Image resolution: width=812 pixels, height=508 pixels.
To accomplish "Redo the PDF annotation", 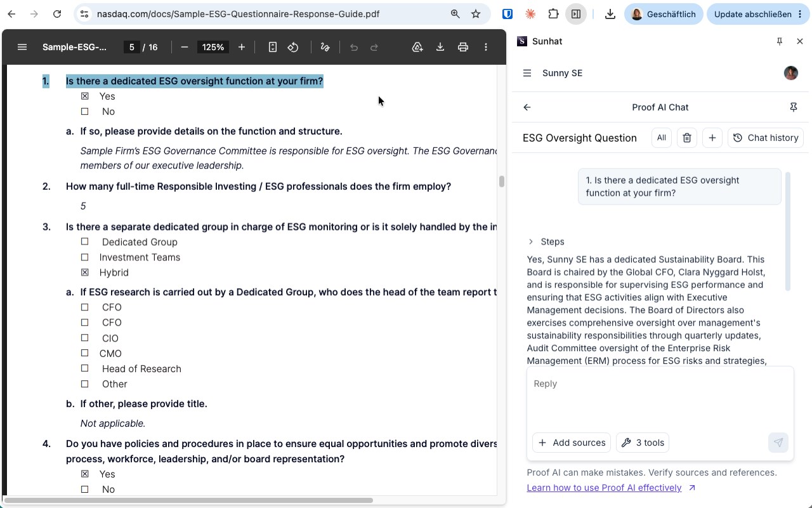I will point(374,47).
